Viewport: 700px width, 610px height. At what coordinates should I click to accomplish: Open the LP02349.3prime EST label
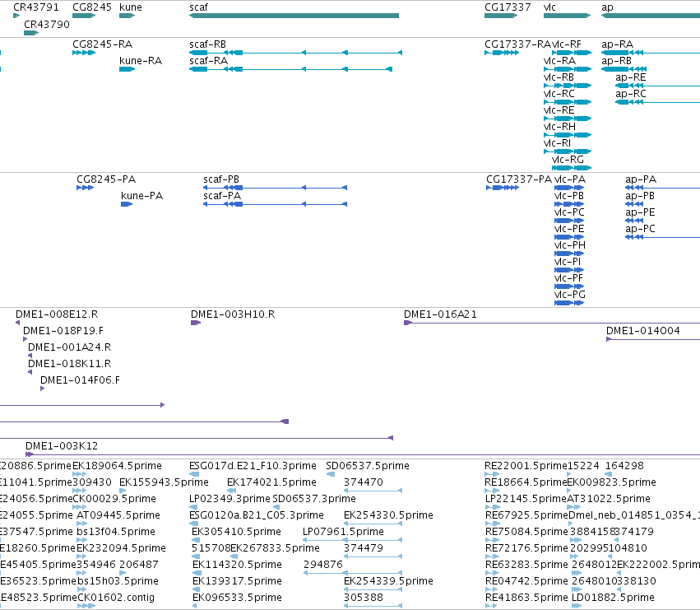[x=230, y=499]
